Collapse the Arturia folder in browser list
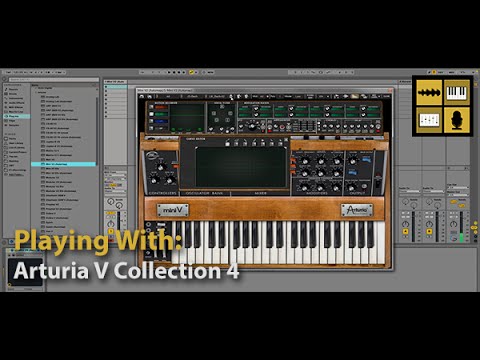 [x=37, y=92]
